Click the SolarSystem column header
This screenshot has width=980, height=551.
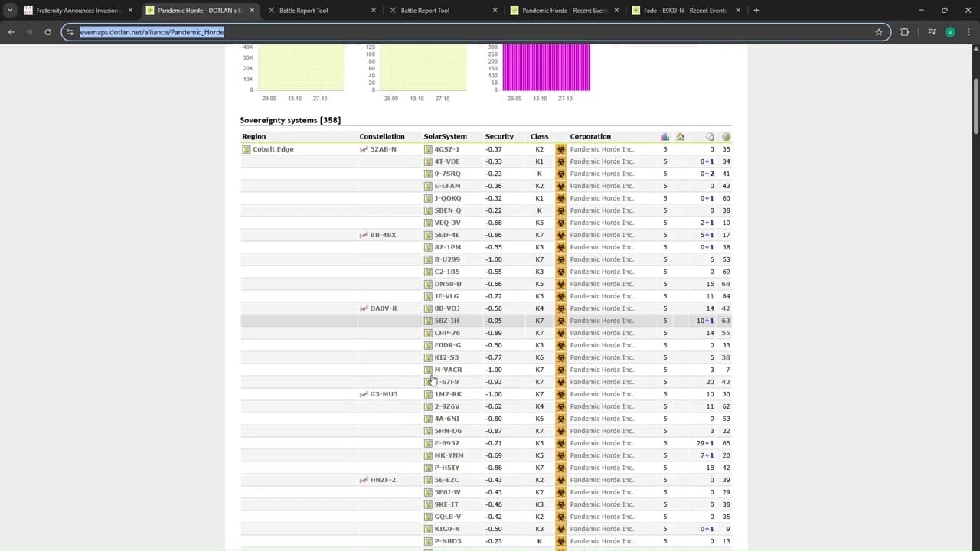[x=446, y=136]
